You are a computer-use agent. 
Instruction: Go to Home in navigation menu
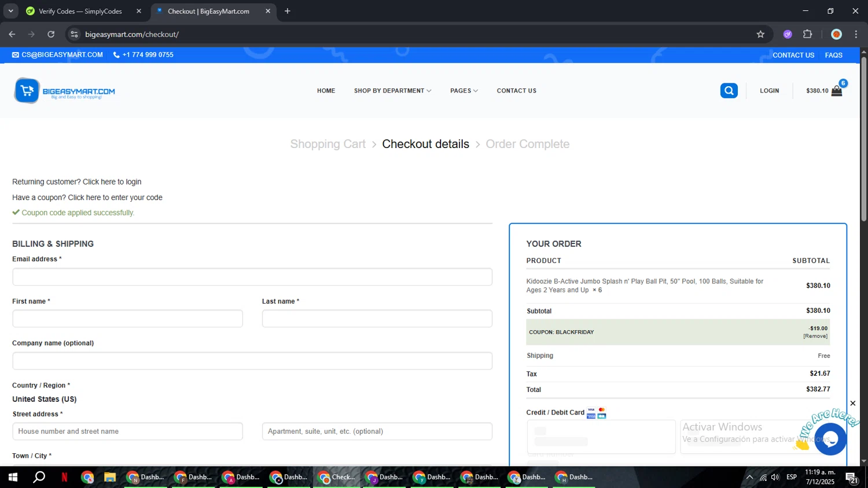point(326,91)
